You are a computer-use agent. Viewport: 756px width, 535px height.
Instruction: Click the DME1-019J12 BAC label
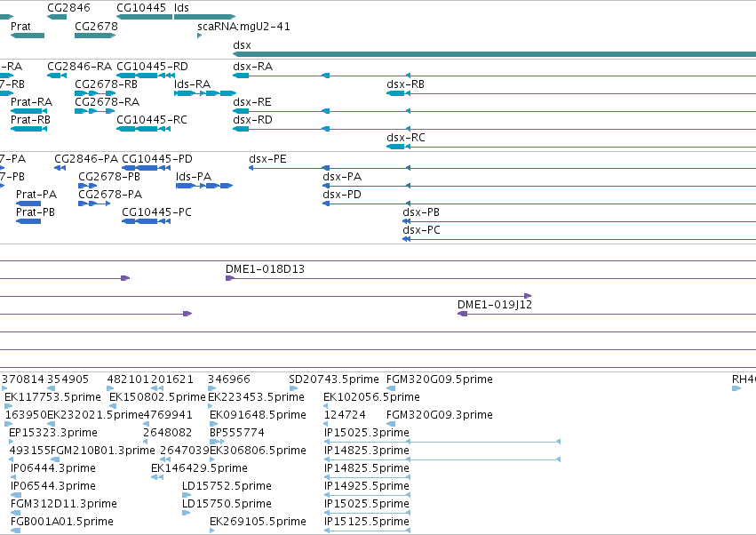[x=495, y=305]
